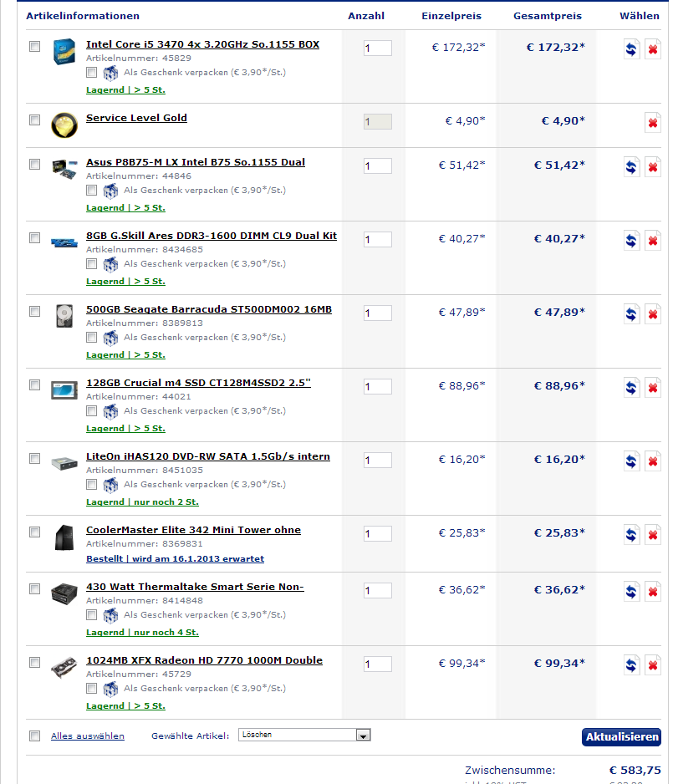The height and width of the screenshot is (784, 673).
Task: Delete 430 Watt Thermaltake with red X
Action: click(x=652, y=592)
